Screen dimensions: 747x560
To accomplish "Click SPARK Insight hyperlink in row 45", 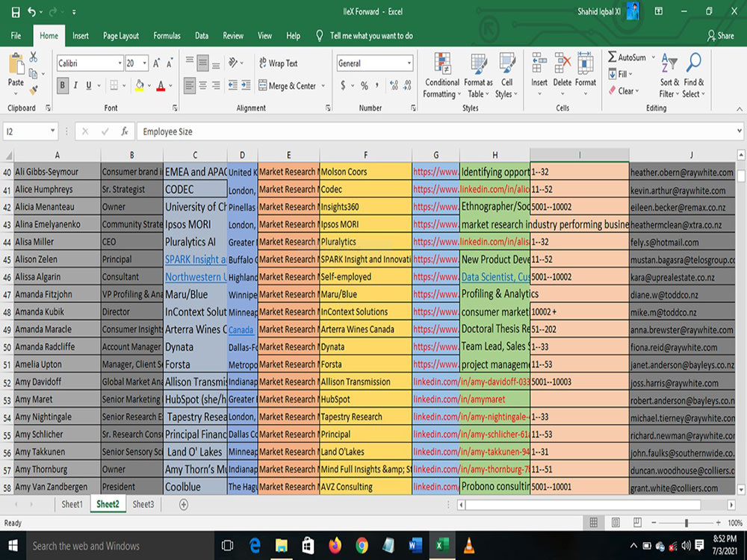I will click(195, 260).
